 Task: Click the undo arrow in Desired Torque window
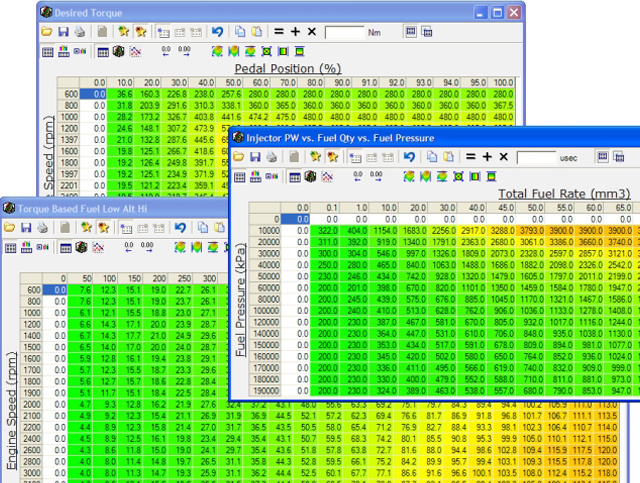click(x=218, y=31)
